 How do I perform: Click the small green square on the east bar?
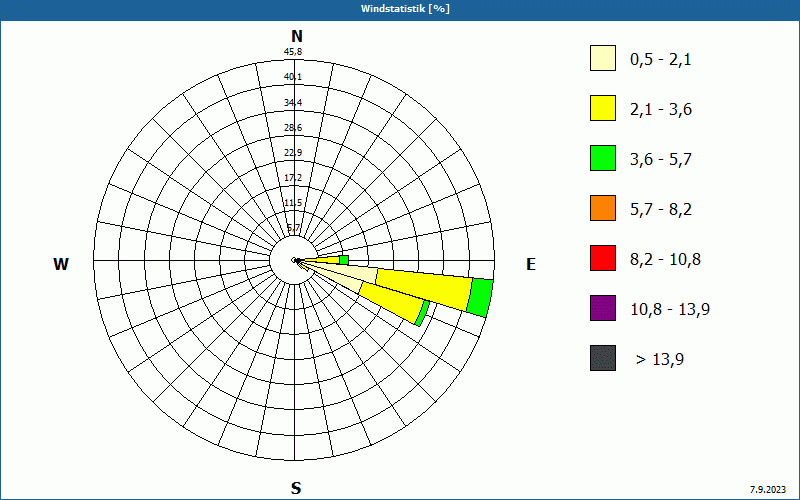point(344,260)
